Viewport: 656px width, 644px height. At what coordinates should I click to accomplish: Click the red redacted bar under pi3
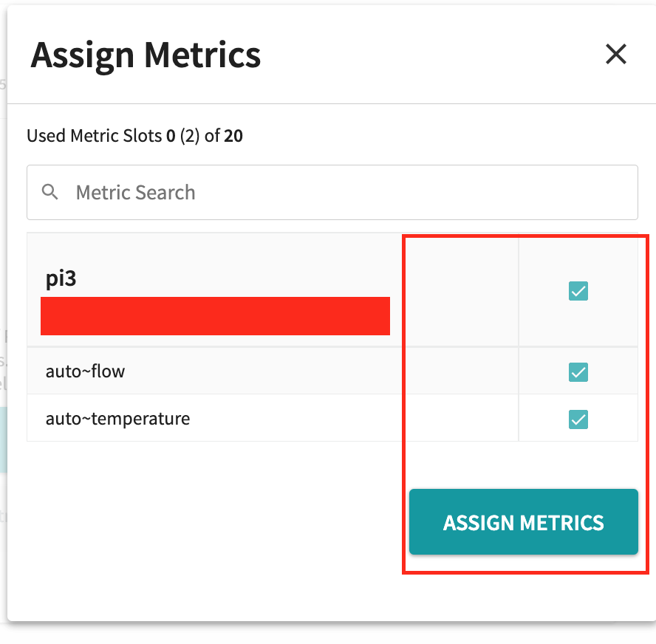coord(215,316)
